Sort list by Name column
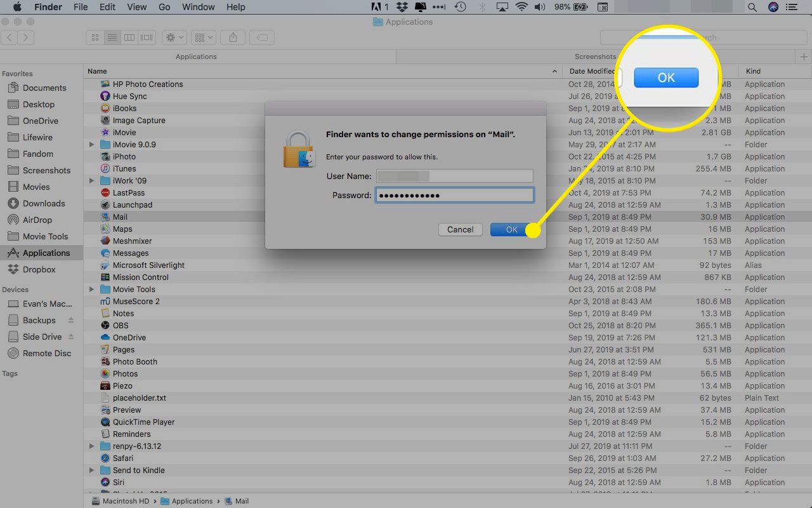Viewport: 812px width, 508px height. (x=323, y=71)
